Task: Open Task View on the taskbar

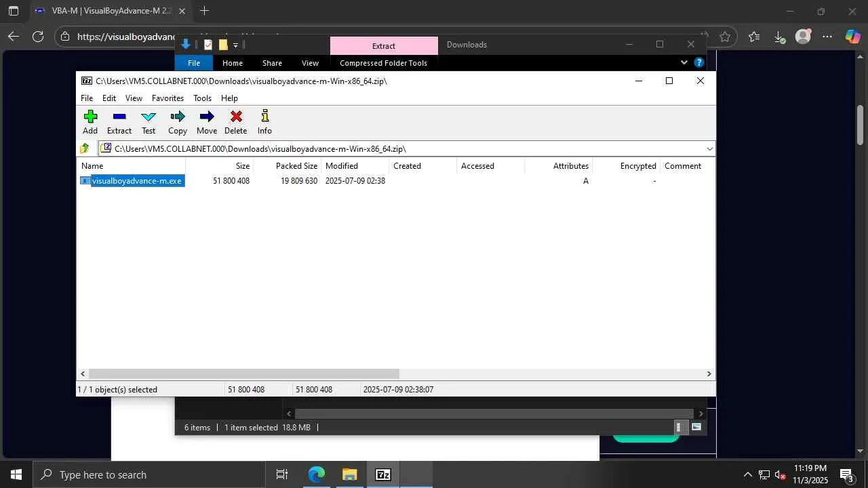Action: [x=282, y=474]
